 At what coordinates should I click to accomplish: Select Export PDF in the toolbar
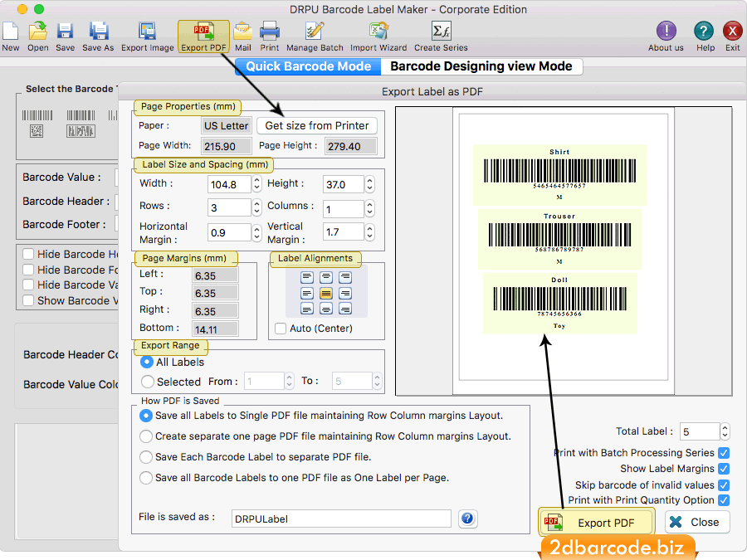(x=204, y=37)
